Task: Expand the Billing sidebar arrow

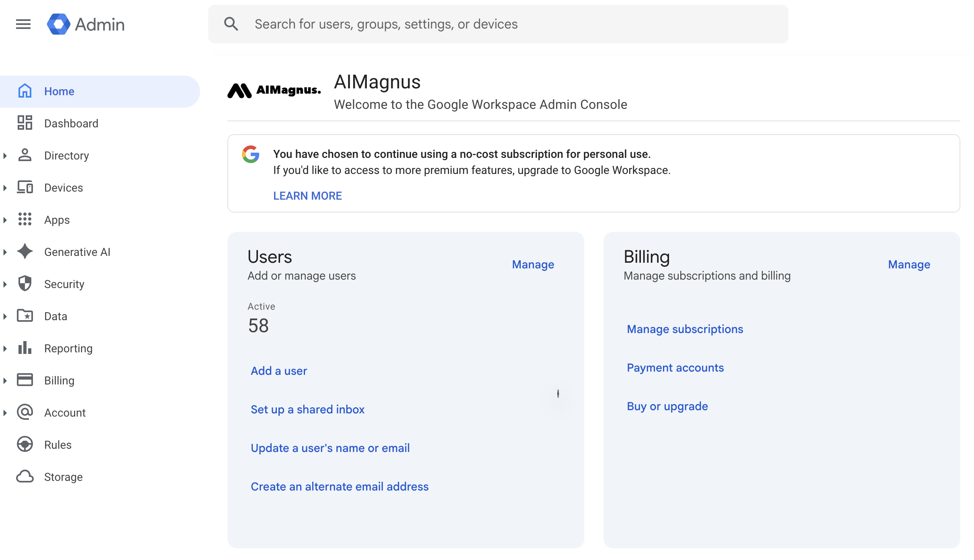Action: tap(5, 380)
